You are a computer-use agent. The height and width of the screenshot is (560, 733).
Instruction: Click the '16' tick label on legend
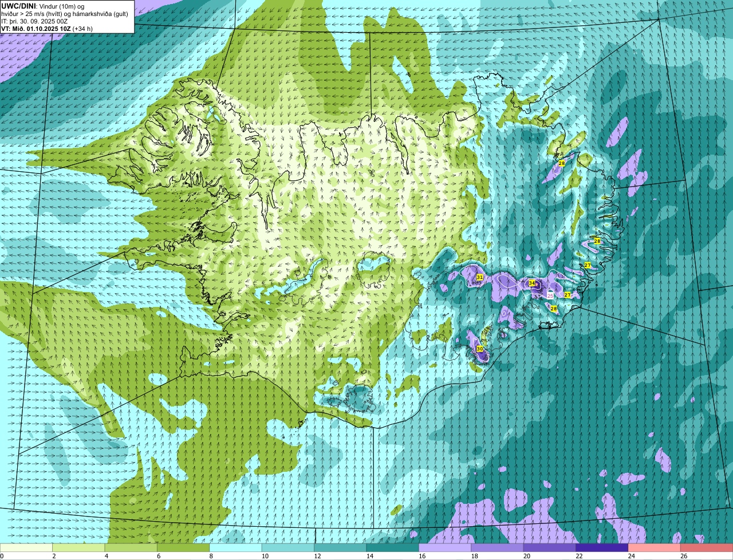(422, 556)
